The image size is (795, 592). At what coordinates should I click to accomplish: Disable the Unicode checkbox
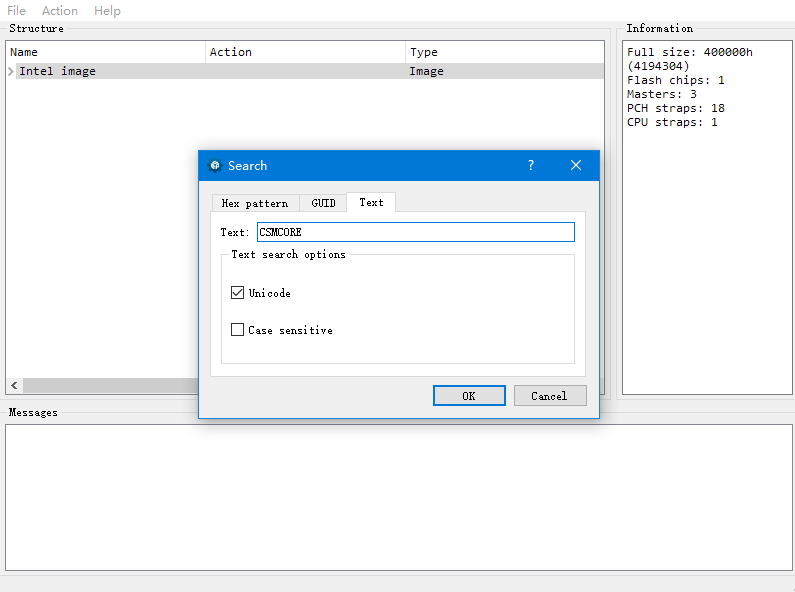(x=238, y=293)
